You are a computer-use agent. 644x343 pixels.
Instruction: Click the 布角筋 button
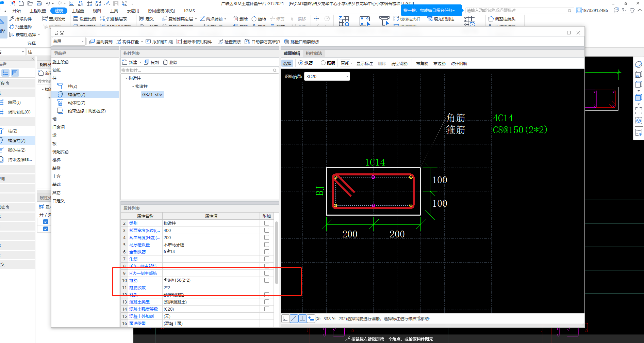pos(422,63)
